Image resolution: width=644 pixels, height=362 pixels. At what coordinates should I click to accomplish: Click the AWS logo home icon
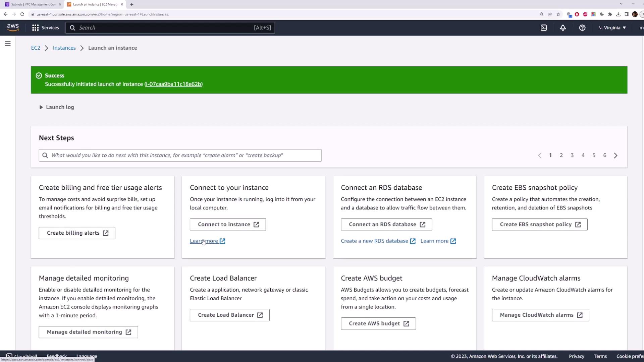[13, 27]
